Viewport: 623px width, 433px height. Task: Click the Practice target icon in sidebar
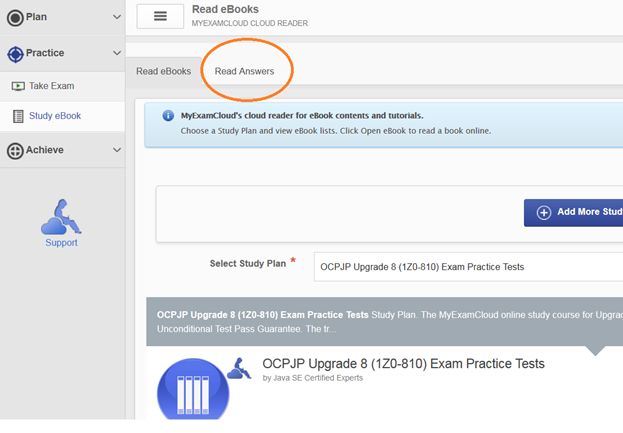[x=15, y=54]
